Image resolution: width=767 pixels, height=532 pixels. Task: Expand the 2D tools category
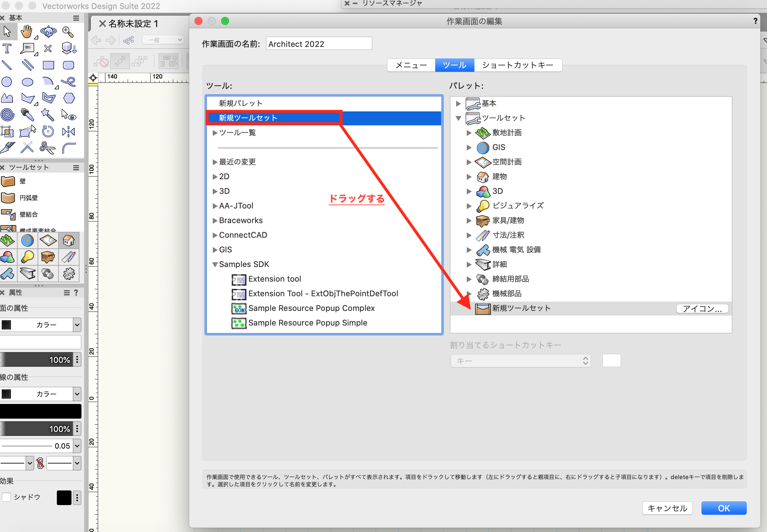tap(215, 177)
